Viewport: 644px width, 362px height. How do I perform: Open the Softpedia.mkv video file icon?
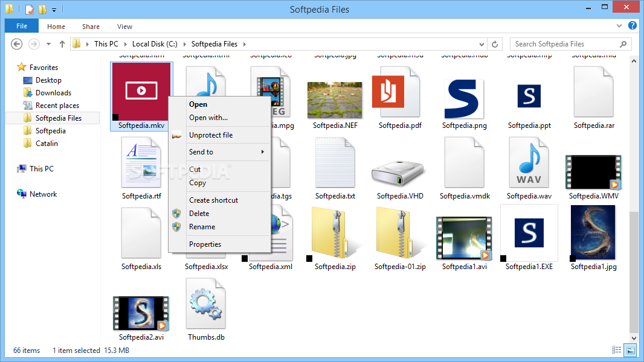pos(141,91)
